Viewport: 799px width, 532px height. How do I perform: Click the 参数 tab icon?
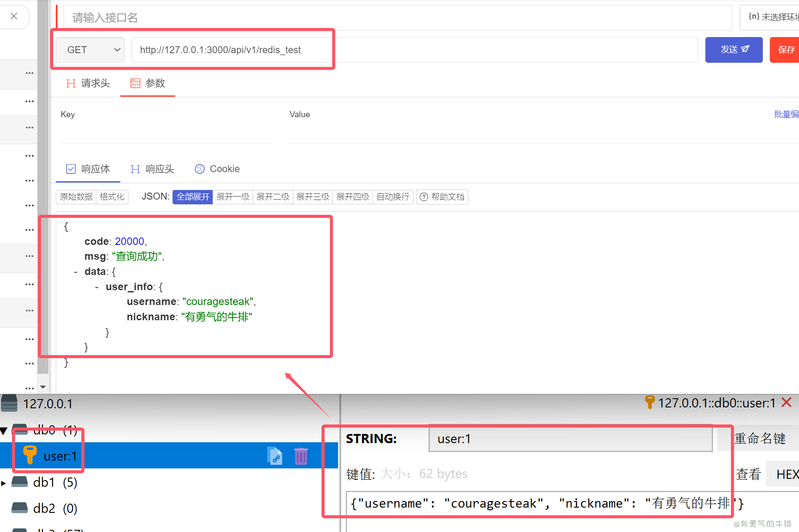[135, 83]
